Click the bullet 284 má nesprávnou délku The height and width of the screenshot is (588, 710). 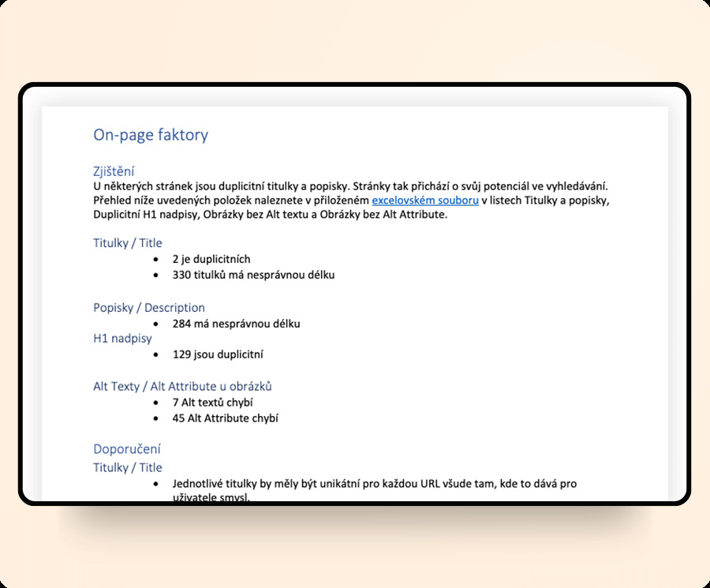pos(237,324)
